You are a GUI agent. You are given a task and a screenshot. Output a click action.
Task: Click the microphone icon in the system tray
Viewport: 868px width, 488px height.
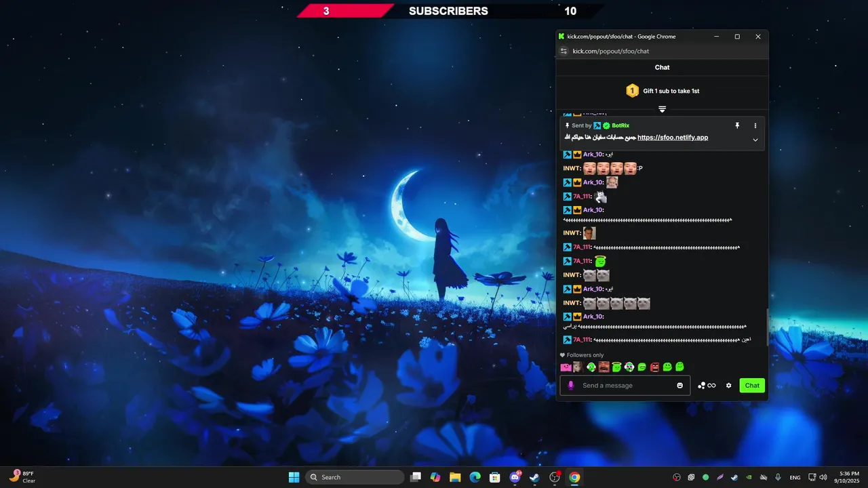[x=778, y=477]
